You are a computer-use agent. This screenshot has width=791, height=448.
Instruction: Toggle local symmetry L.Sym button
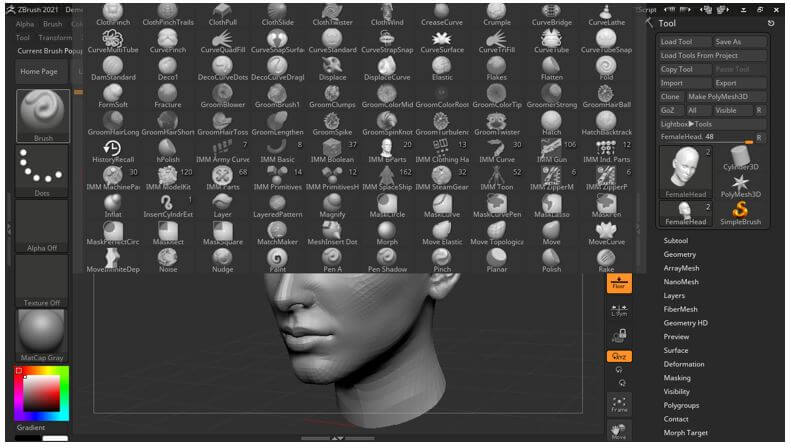[619, 310]
